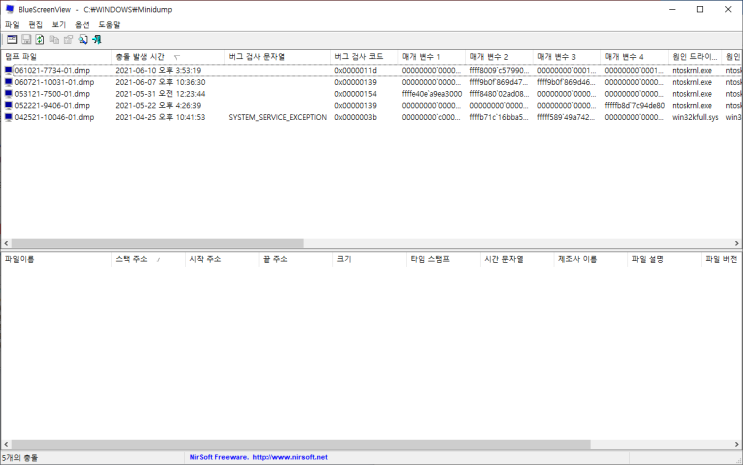Open the Properties toolbar icon
The height and width of the screenshot is (465, 743).
point(68,39)
